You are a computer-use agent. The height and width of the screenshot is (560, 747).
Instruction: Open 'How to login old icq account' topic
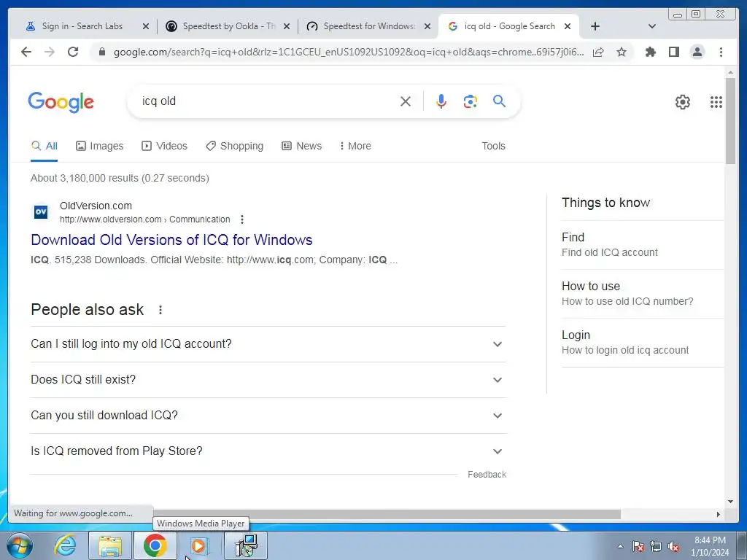point(642,343)
